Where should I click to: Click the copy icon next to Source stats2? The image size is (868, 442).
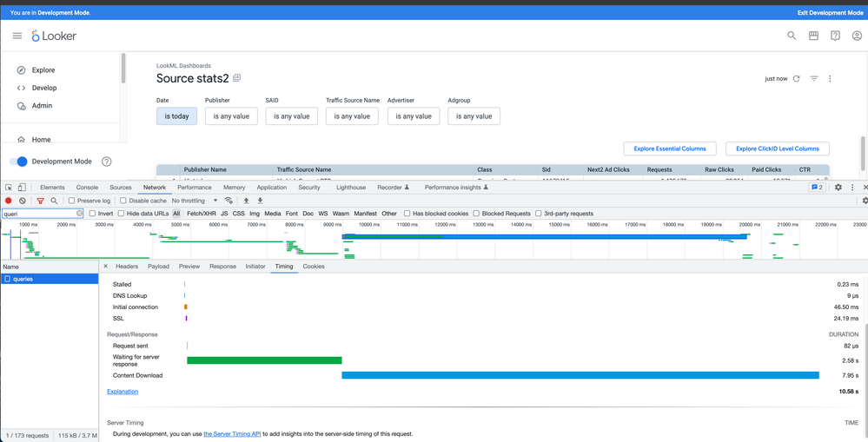237,78
